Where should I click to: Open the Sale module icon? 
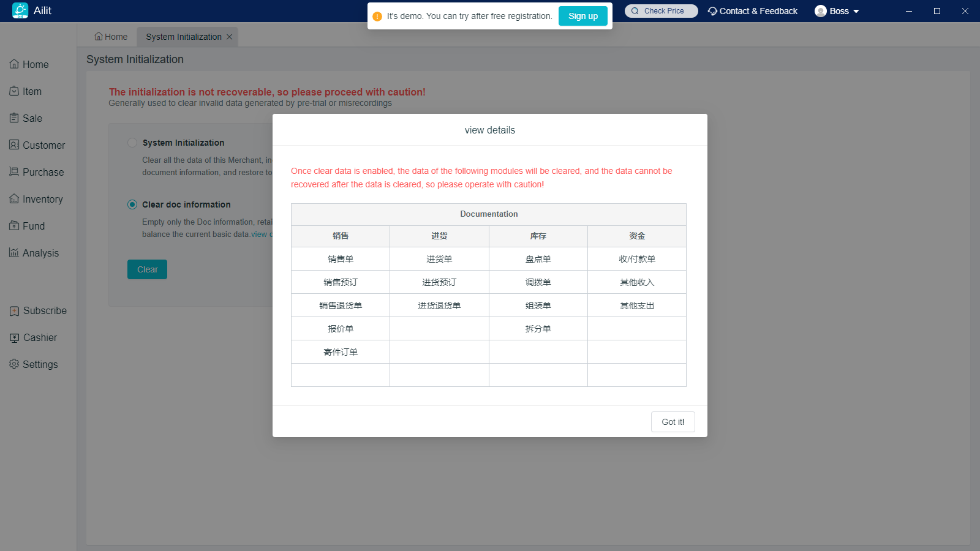point(14,118)
